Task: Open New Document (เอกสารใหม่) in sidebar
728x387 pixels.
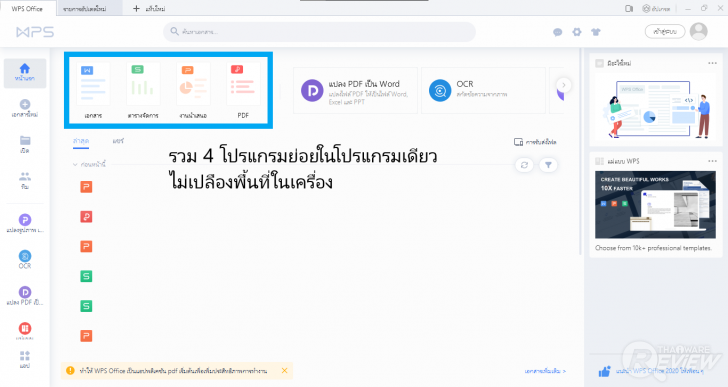Action: (x=25, y=109)
